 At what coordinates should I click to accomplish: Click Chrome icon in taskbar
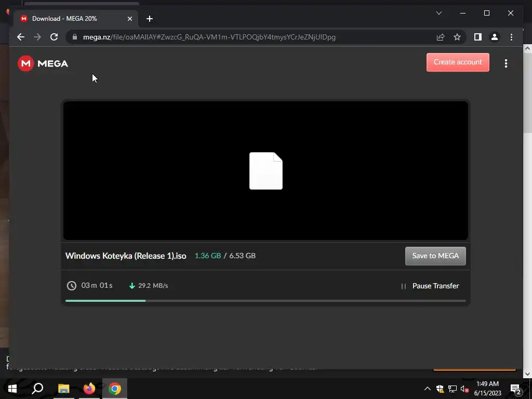(x=115, y=389)
